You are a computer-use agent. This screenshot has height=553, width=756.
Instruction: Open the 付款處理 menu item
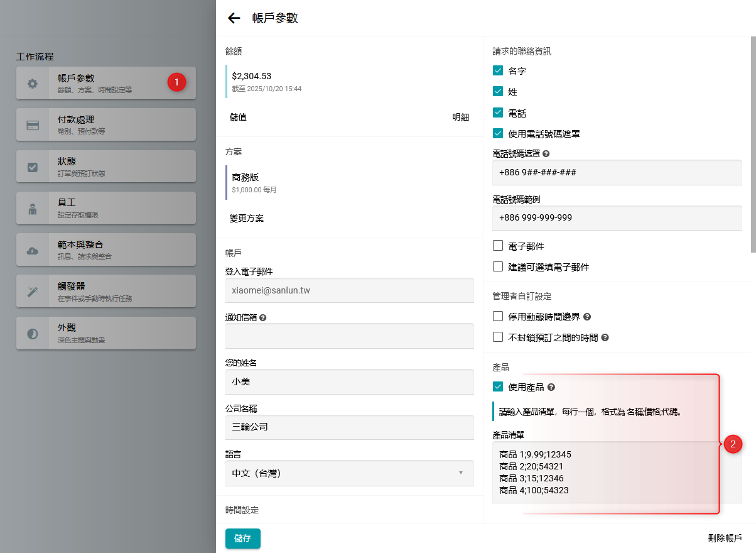[x=105, y=124]
